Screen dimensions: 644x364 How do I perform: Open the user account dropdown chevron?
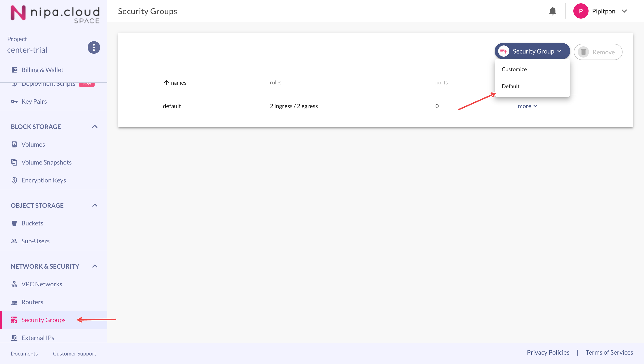[x=624, y=11]
